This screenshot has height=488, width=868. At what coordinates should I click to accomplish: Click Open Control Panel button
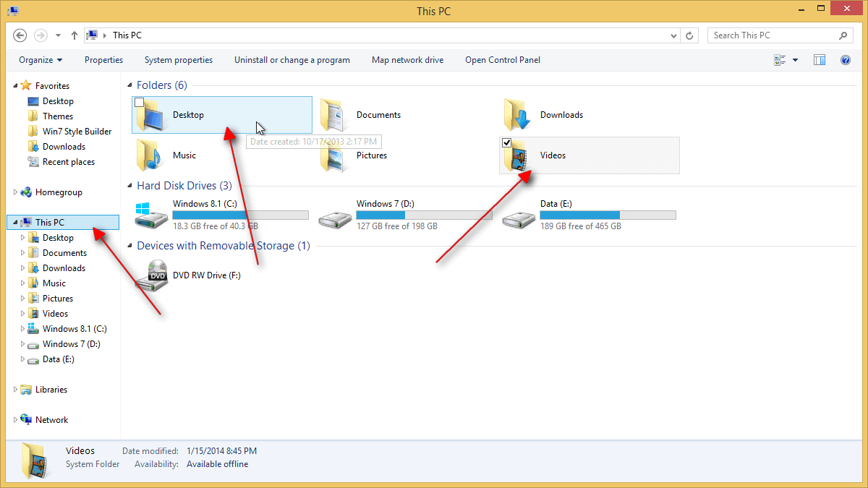tap(502, 60)
